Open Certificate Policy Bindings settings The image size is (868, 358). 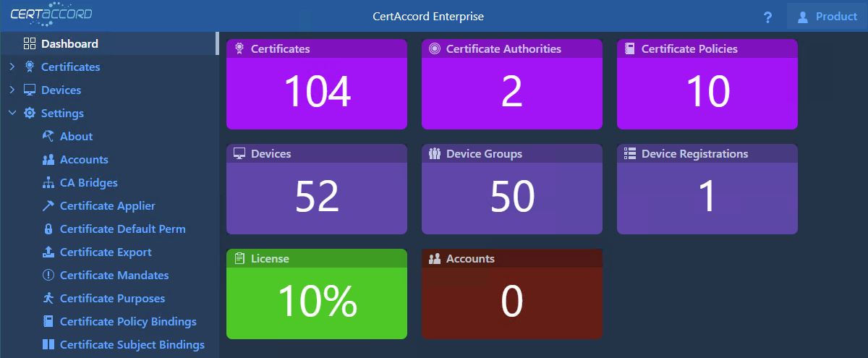[128, 321]
